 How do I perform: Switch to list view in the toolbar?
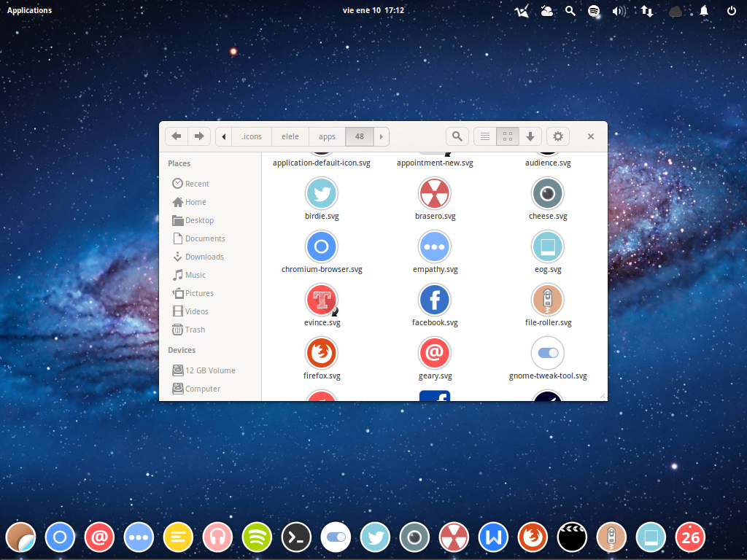click(x=484, y=136)
